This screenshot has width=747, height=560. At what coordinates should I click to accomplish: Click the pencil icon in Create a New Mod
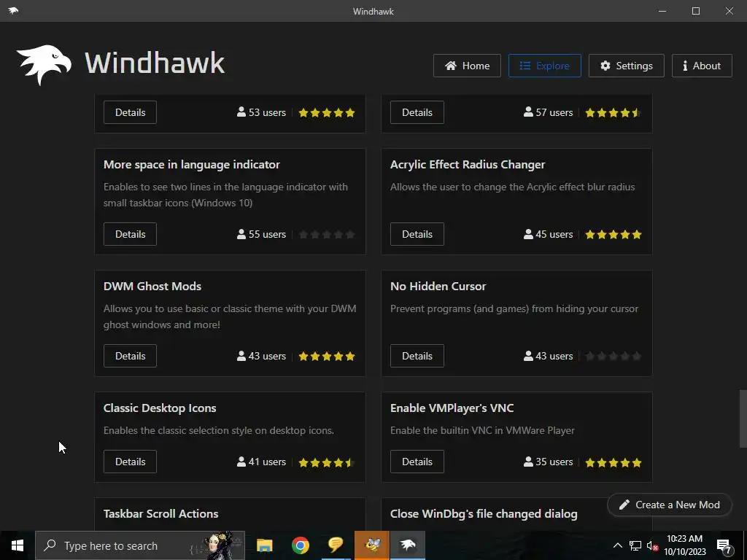[624, 505]
